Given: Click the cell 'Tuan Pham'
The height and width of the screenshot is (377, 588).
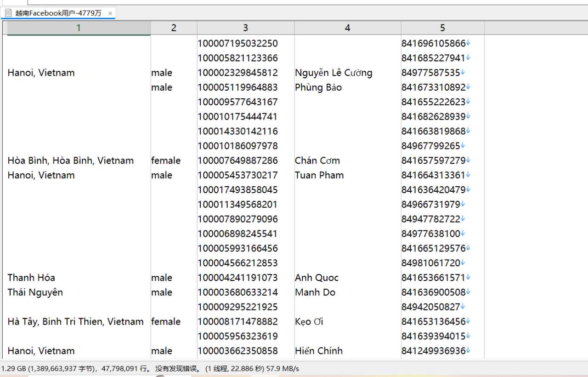Looking at the screenshot, I should coord(319,175).
